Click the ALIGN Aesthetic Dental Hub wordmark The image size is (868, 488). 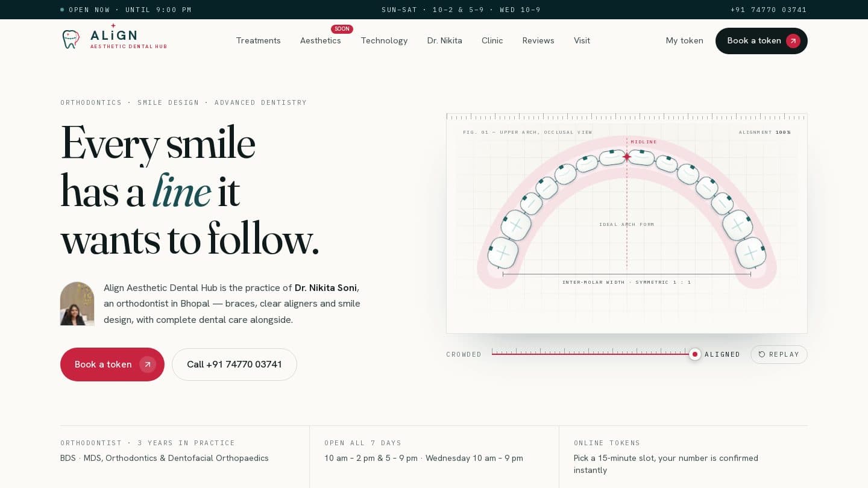128,37
